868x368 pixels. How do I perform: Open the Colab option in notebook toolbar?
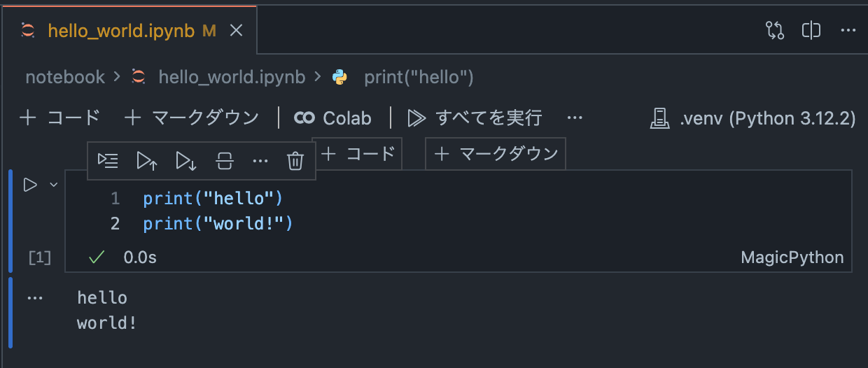333,118
